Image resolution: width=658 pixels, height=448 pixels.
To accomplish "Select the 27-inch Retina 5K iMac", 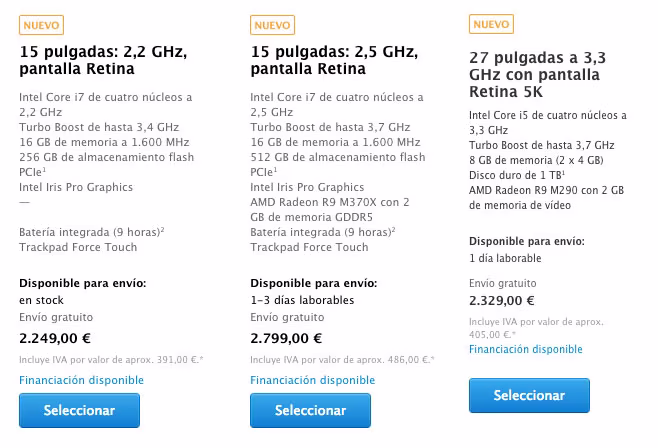I will pyautogui.click(x=529, y=395).
